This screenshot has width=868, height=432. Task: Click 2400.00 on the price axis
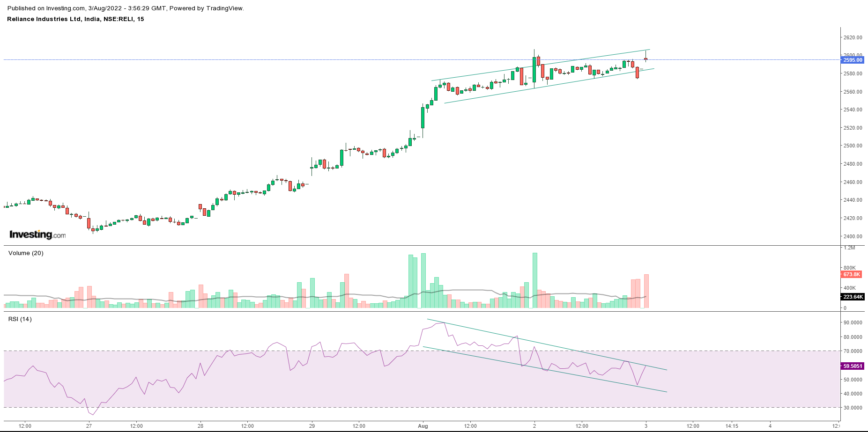pyautogui.click(x=853, y=236)
